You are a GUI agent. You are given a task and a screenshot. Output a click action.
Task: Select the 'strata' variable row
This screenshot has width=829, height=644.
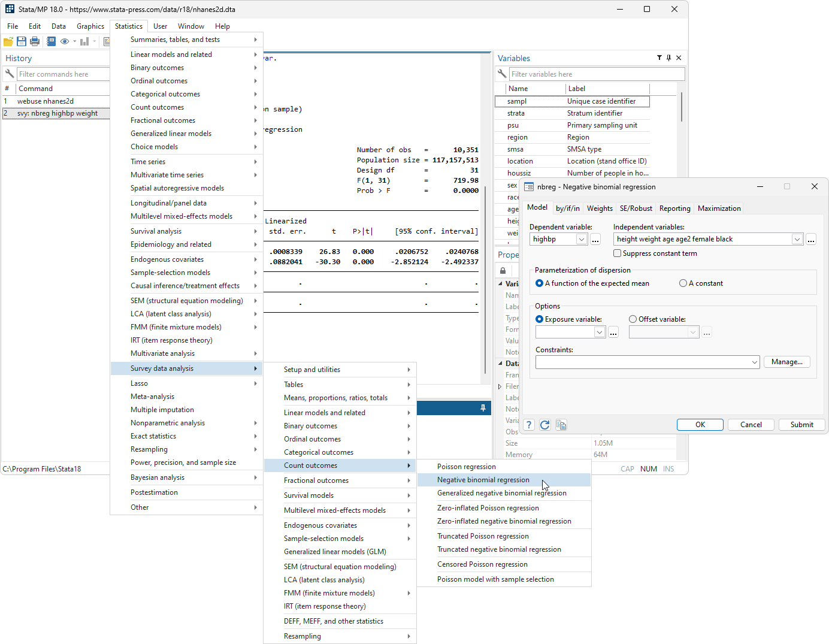(572, 113)
